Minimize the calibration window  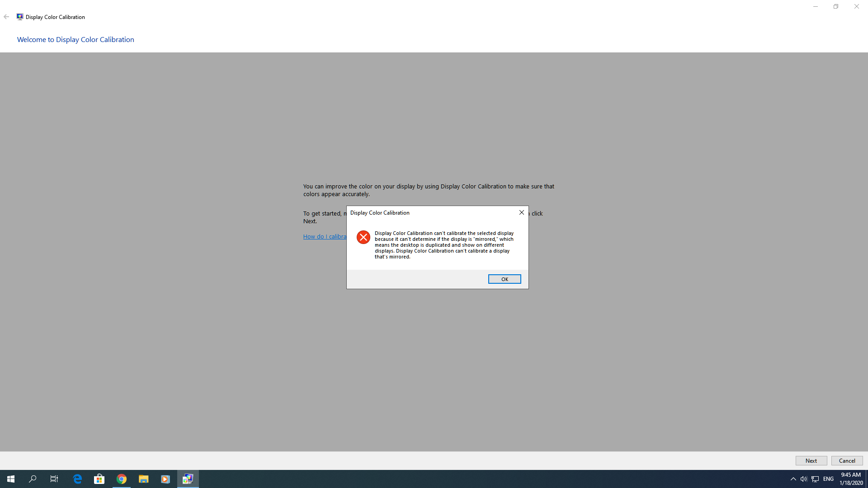tap(816, 6)
